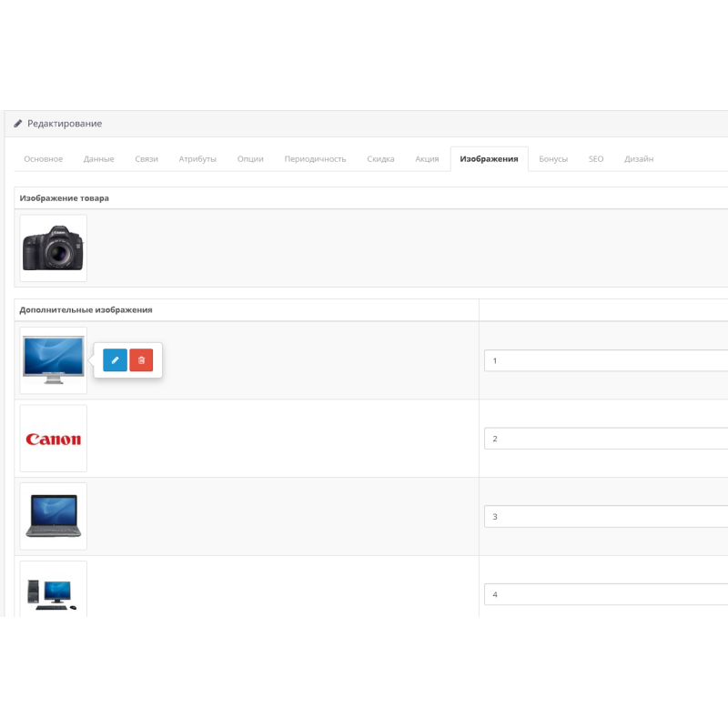Select the Canon logo image thumbnail
Screen dimensions: 728x728
coord(54,439)
